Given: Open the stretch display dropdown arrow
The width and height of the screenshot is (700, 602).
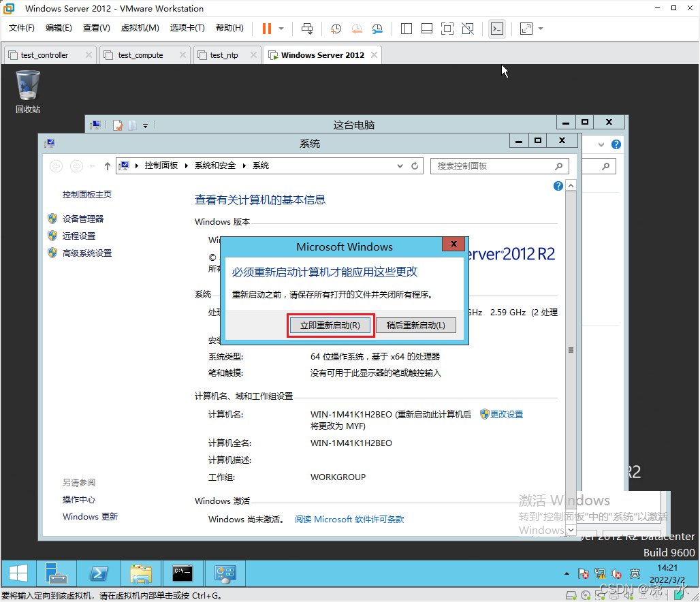Looking at the screenshot, I should tap(541, 29).
